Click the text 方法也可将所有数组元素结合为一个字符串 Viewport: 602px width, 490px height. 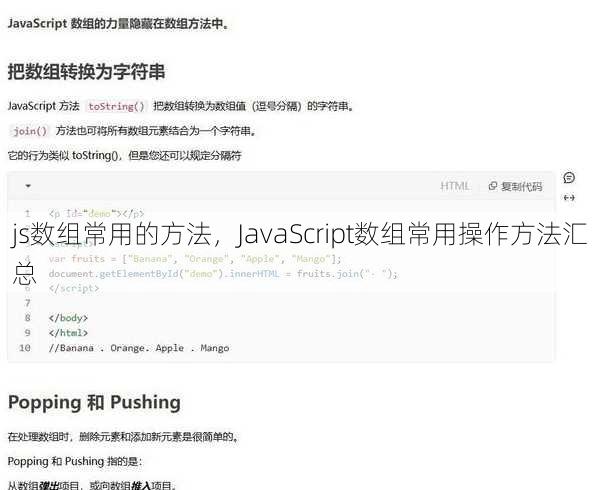tap(155, 131)
